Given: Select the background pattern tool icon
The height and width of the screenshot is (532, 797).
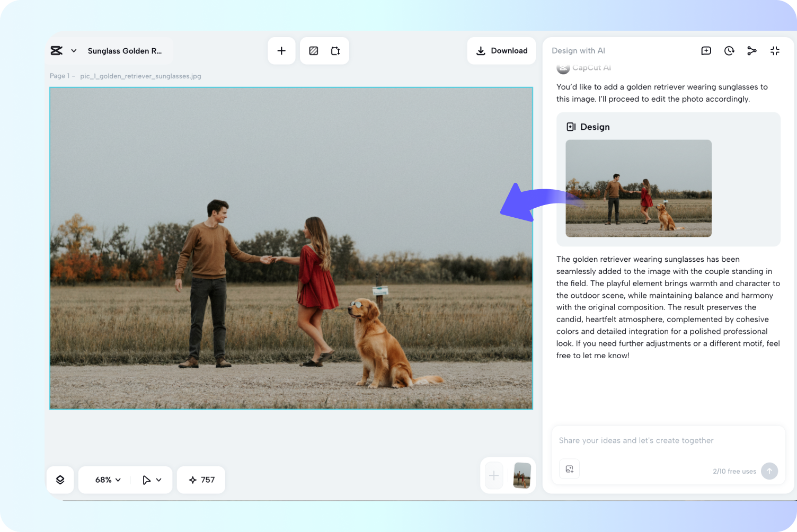Looking at the screenshot, I should pyautogui.click(x=314, y=51).
